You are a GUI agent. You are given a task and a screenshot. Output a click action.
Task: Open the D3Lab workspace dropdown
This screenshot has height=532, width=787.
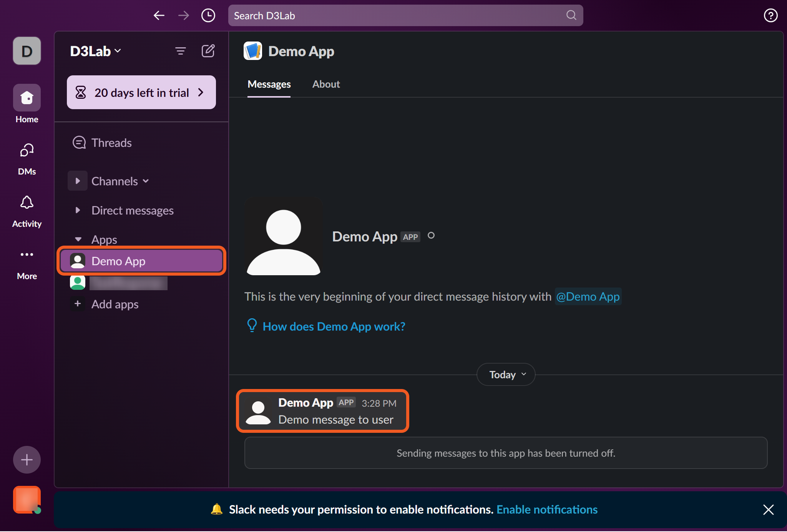[x=96, y=51]
